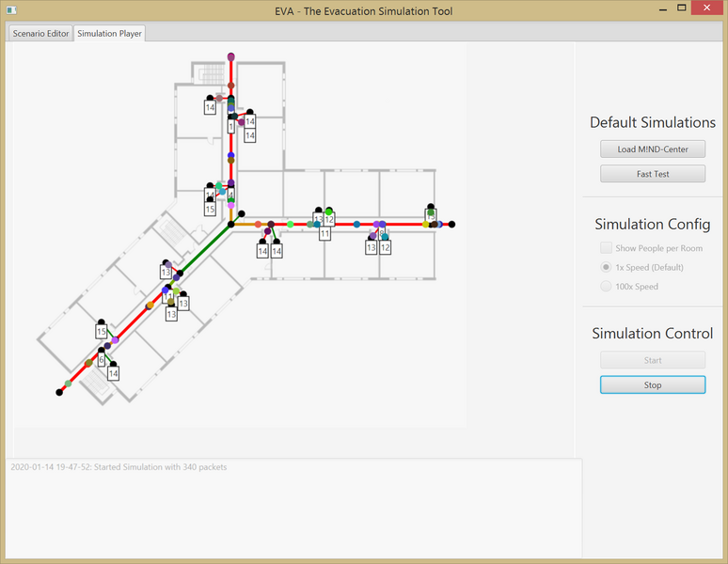The width and height of the screenshot is (728, 564).
Task: Select the 1x Speed (Default) option
Action: (x=607, y=267)
